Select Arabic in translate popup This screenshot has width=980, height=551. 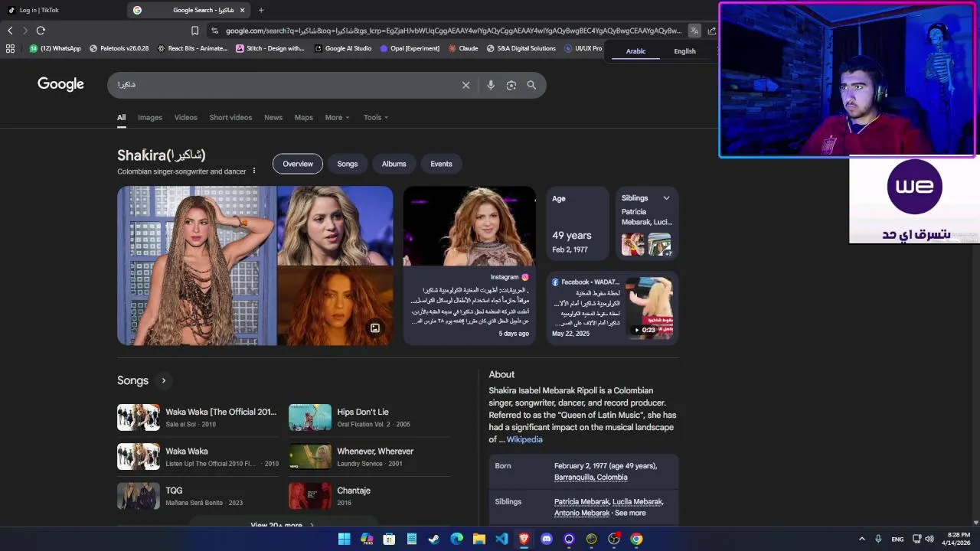point(635,51)
